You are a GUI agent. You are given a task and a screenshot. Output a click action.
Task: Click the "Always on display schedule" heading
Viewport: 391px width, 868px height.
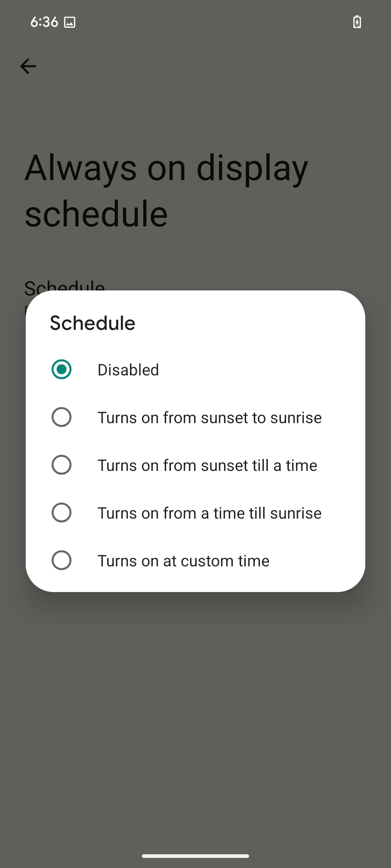pos(167,191)
